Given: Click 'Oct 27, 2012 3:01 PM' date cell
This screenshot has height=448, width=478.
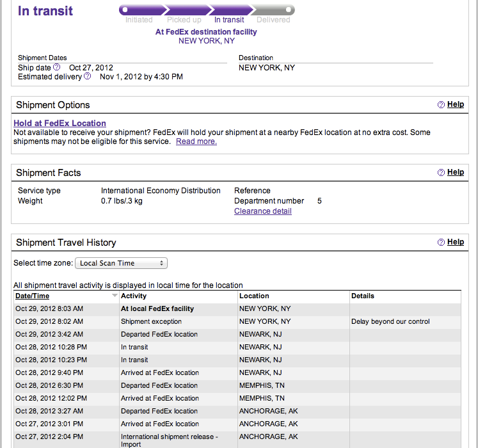Looking at the screenshot, I should click(49, 424).
